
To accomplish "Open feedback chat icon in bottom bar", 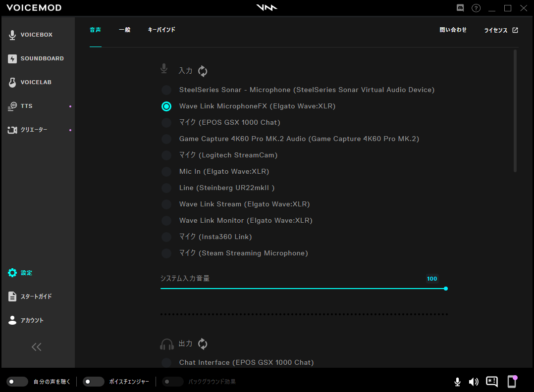I will 492,382.
